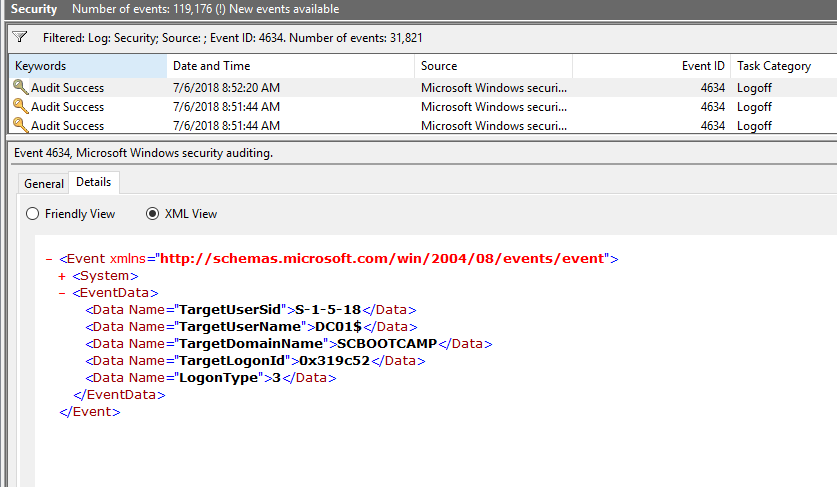The height and width of the screenshot is (487, 837).
Task: Click the schemas.microsoft.com namespace URL
Action: point(382,258)
